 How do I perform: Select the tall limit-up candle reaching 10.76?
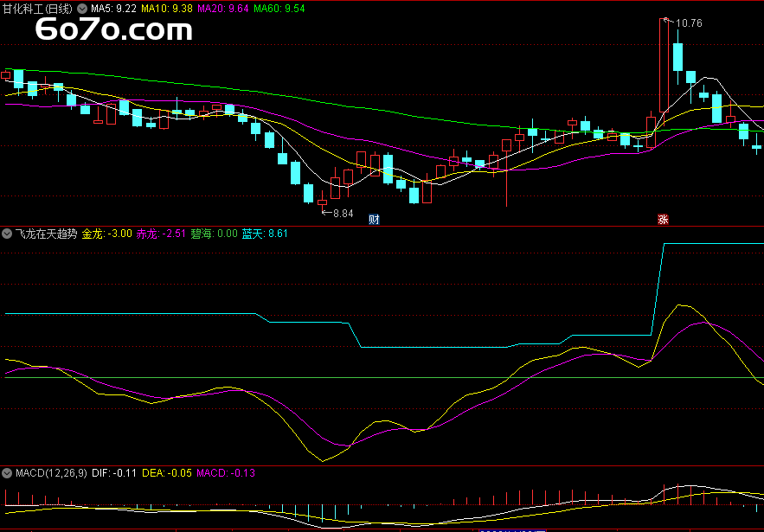click(664, 65)
